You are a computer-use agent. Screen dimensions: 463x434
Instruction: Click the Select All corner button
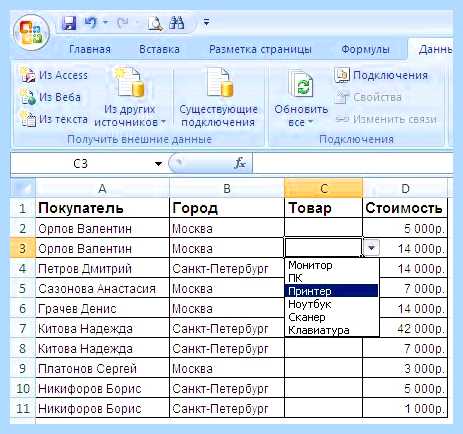(23, 189)
